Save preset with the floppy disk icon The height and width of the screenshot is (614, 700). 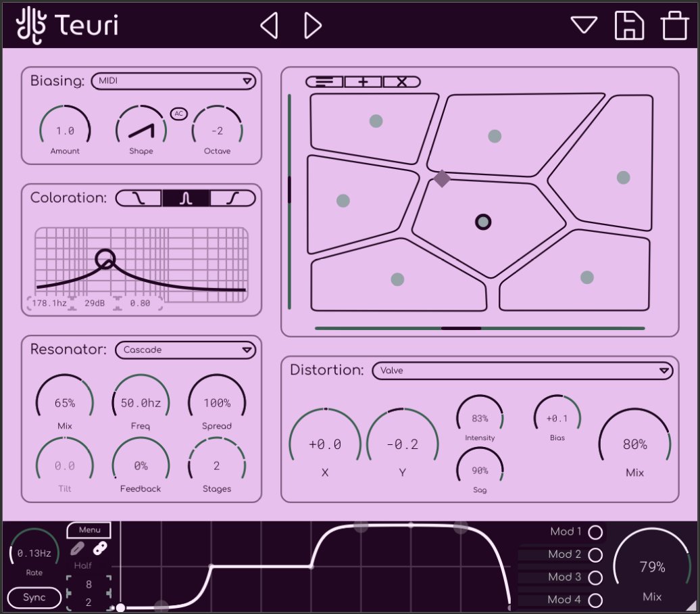click(x=629, y=26)
